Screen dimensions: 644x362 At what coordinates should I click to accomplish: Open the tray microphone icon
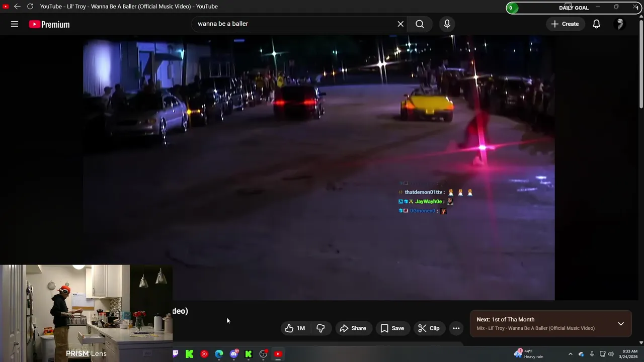point(592,354)
